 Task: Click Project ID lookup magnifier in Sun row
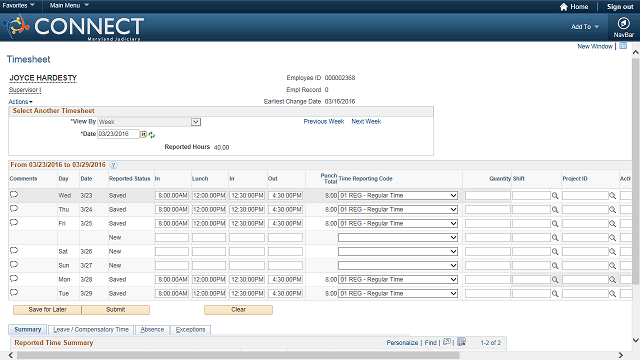pos(613,266)
